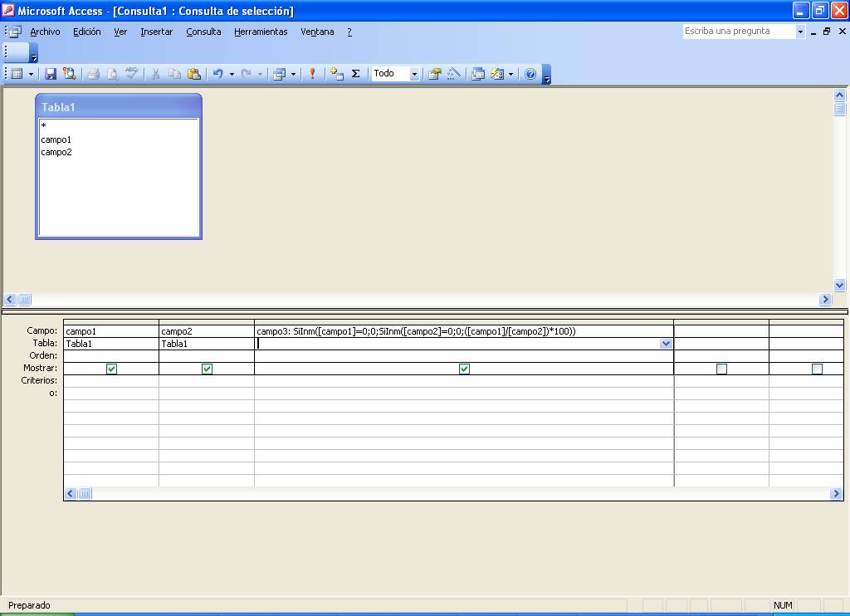Click upper pane horizontal scroll right arrow

point(825,300)
